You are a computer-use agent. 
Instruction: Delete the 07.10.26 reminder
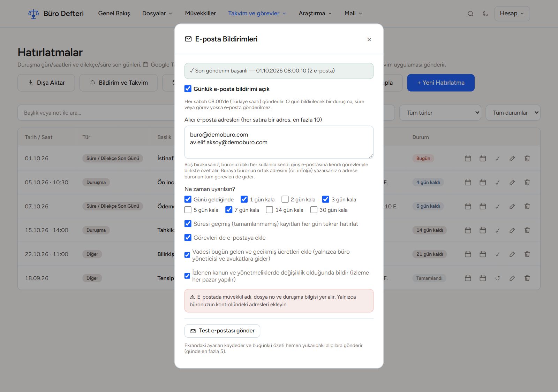pos(527,207)
